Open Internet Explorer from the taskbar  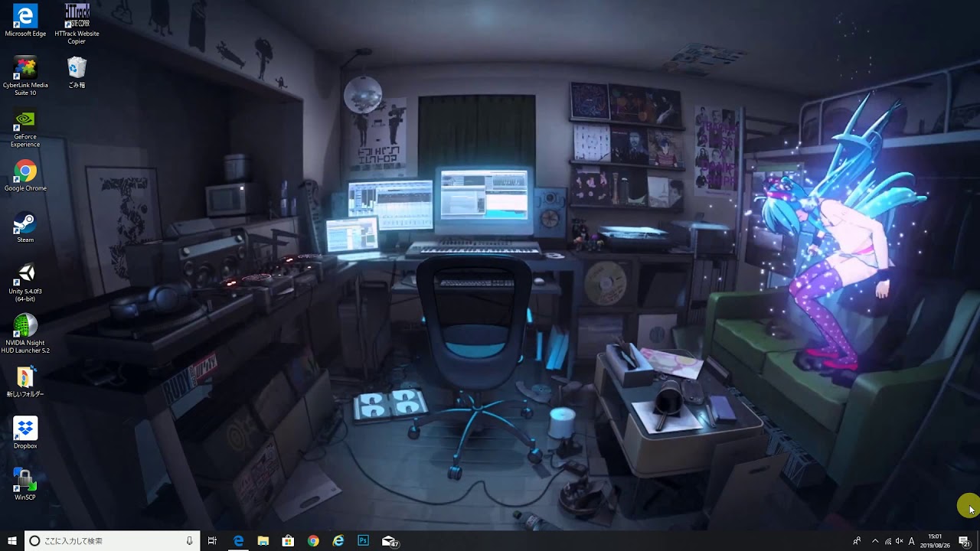pos(338,541)
